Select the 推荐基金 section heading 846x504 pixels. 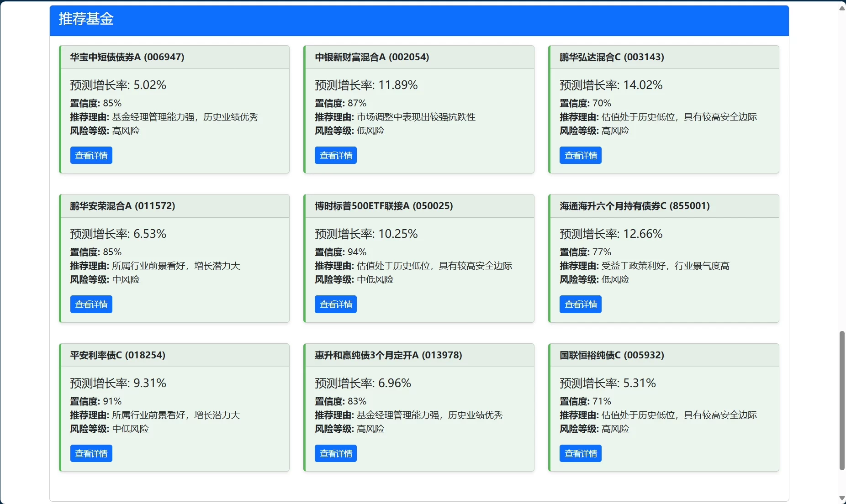pos(86,19)
